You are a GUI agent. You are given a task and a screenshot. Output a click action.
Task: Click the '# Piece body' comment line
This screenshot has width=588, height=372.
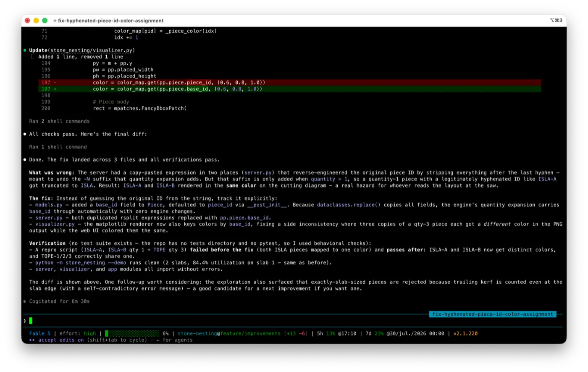tap(111, 102)
